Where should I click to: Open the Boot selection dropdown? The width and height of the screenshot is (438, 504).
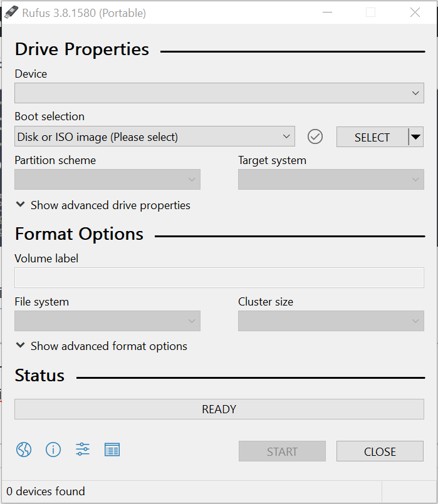click(x=154, y=136)
